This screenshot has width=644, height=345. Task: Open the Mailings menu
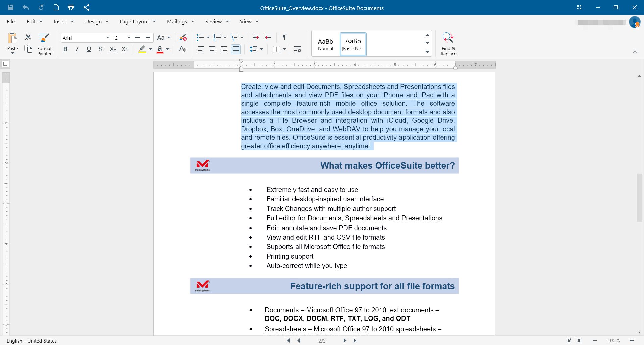(x=180, y=21)
